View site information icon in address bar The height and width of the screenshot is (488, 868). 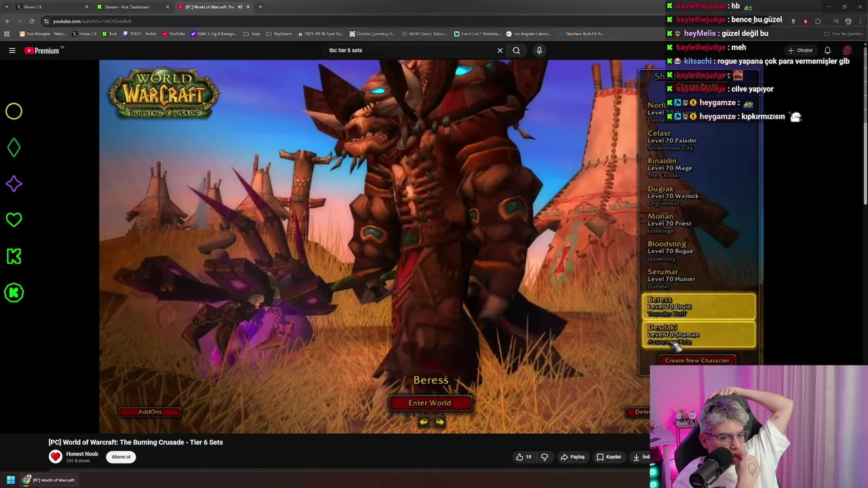coord(46,21)
